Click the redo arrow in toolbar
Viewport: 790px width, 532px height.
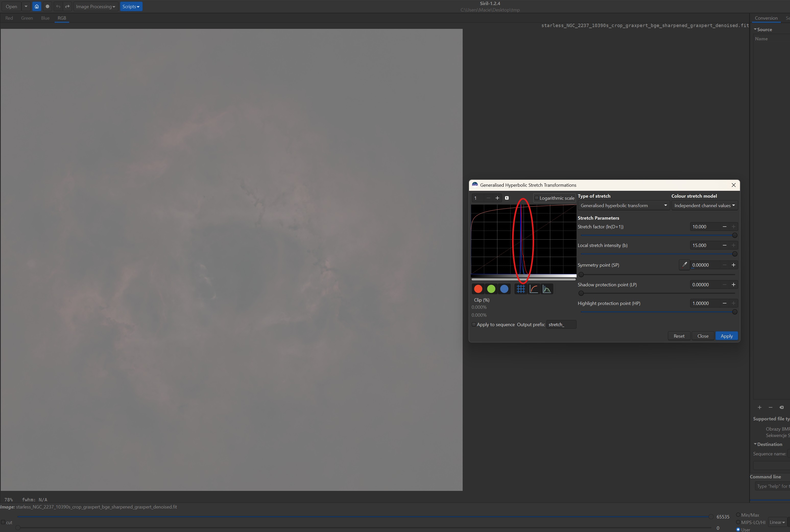pos(67,6)
